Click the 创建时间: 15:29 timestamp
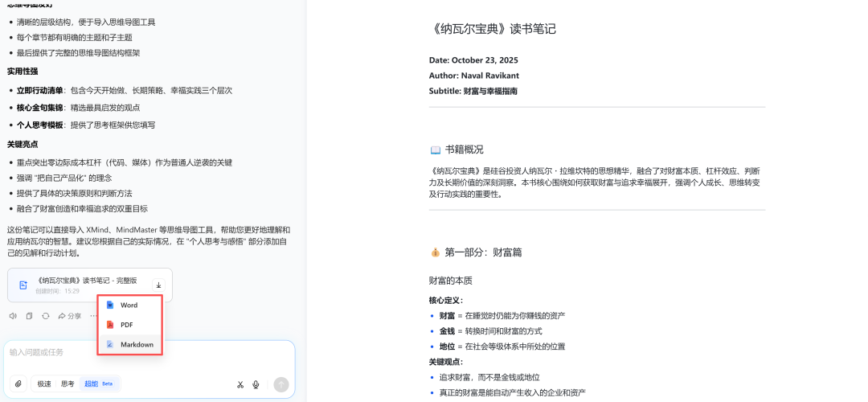Screen dimensions: 868x402 tap(57, 291)
